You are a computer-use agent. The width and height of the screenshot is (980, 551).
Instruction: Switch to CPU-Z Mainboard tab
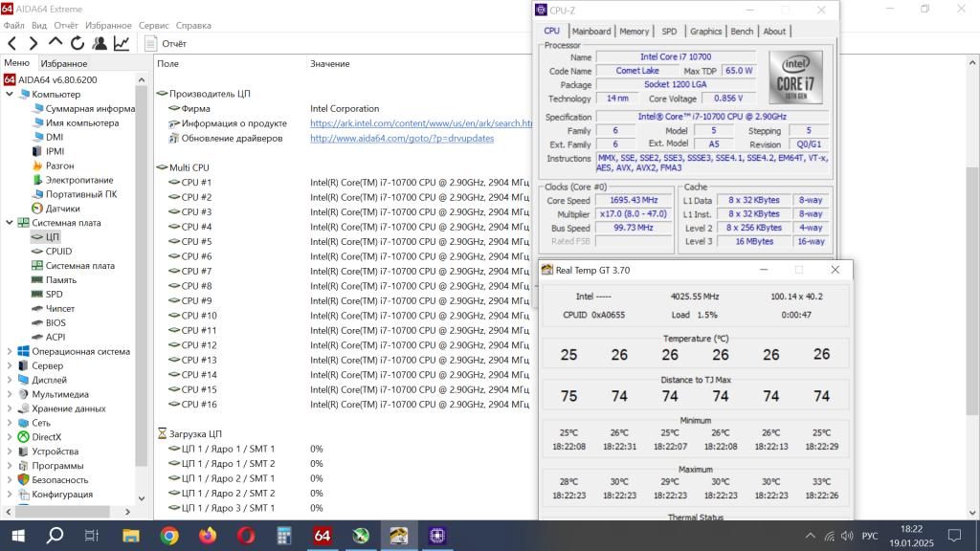point(591,32)
